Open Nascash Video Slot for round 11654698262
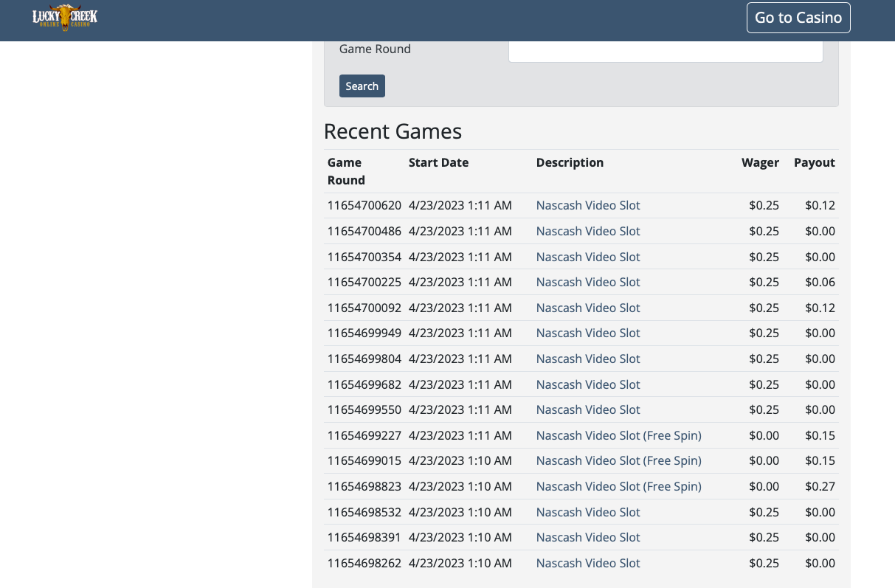Viewport: 895px width, 588px height. tap(587, 563)
